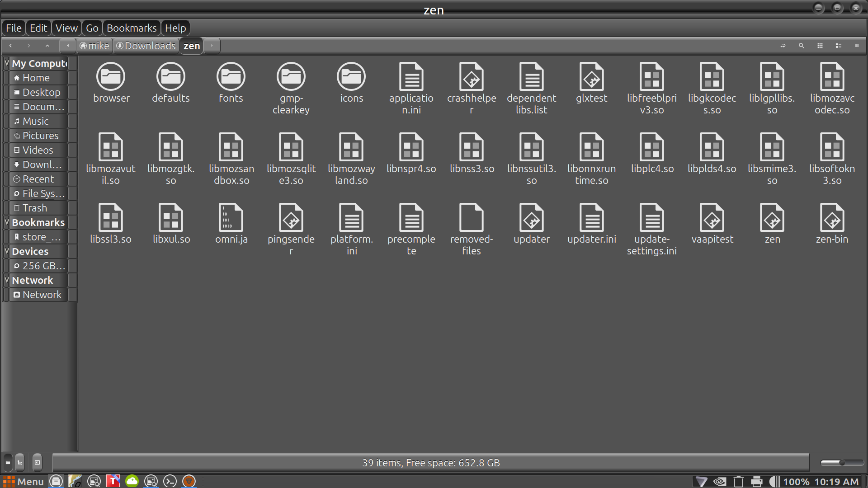The width and height of the screenshot is (868, 488).
Task: Open the terminal icon in taskbar
Action: coord(170,481)
